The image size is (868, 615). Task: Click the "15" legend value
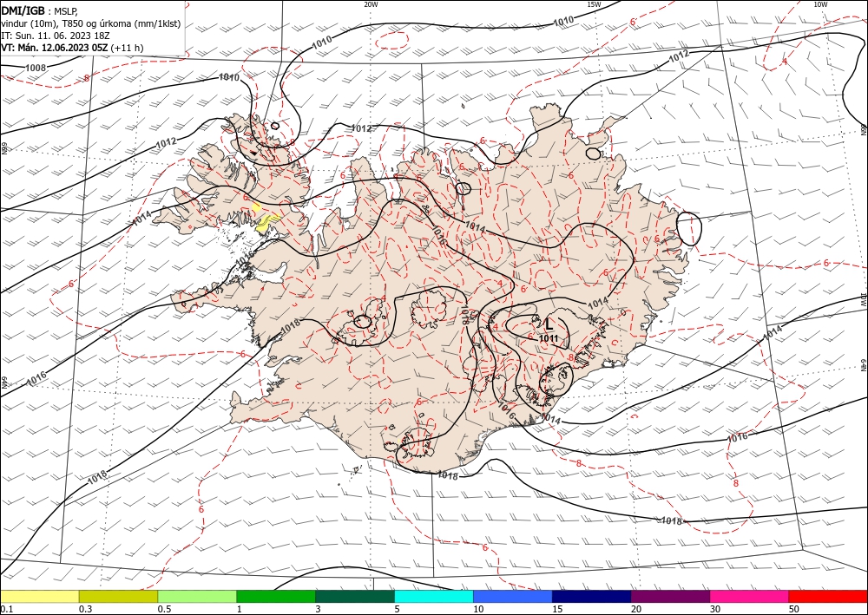pos(557,609)
